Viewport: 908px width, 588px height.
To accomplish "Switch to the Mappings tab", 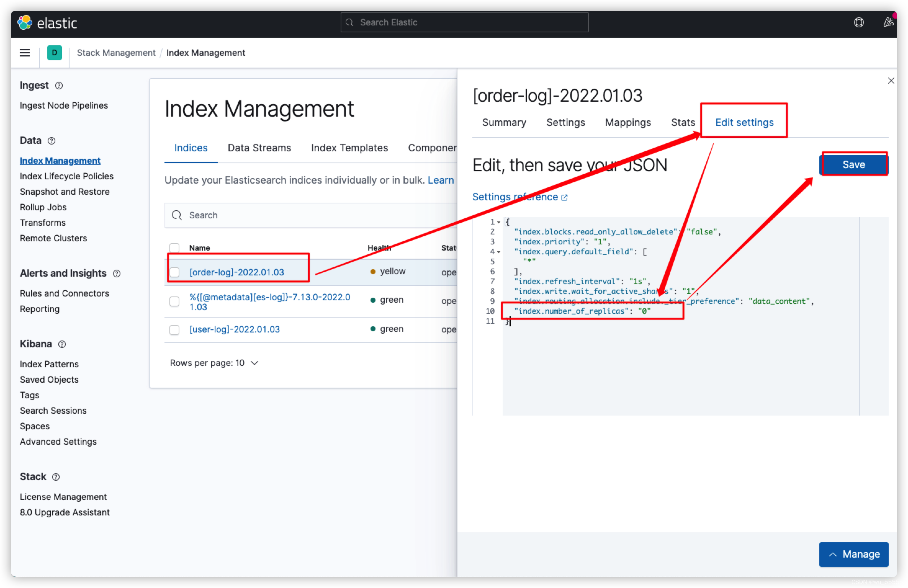I will (x=627, y=122).
